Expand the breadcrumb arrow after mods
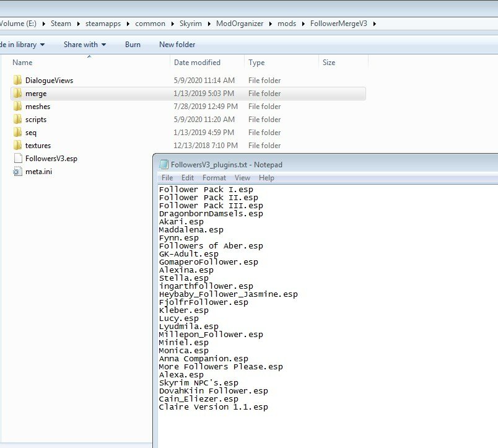Image resolution: width=498 pixels, height=448 pixels. pyautogui.click(x=304, y=24)
